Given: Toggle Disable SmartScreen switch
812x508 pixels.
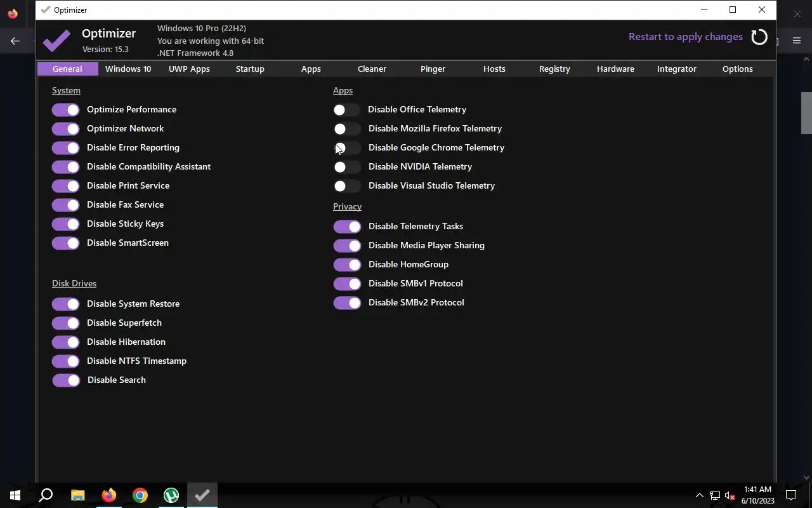Looking at the screenshot, I should tap(66, 243).
